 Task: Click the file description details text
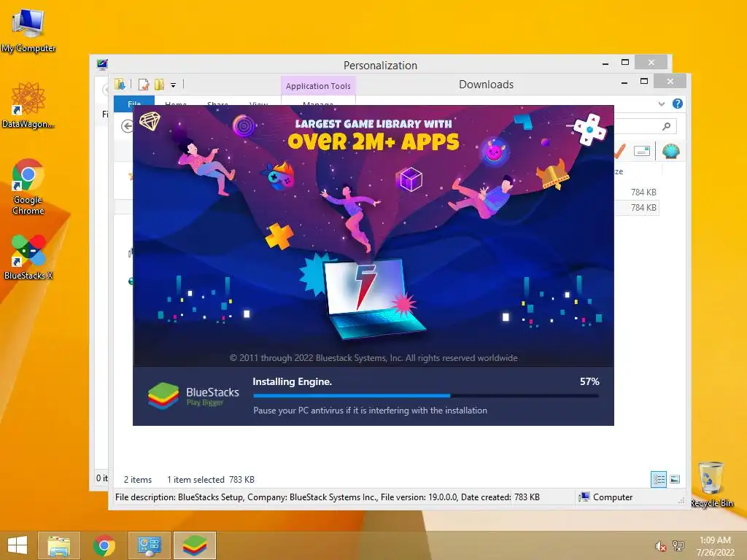(313, 497)
